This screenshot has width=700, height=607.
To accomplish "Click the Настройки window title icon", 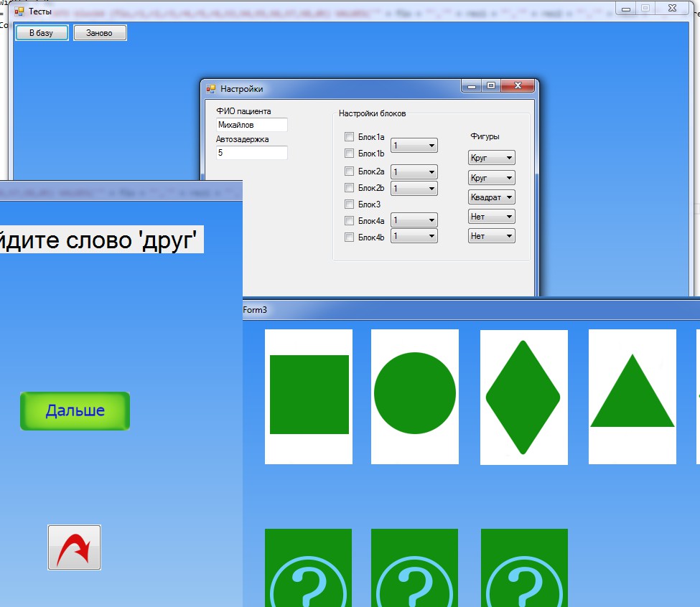I will (x=210, y=89).
